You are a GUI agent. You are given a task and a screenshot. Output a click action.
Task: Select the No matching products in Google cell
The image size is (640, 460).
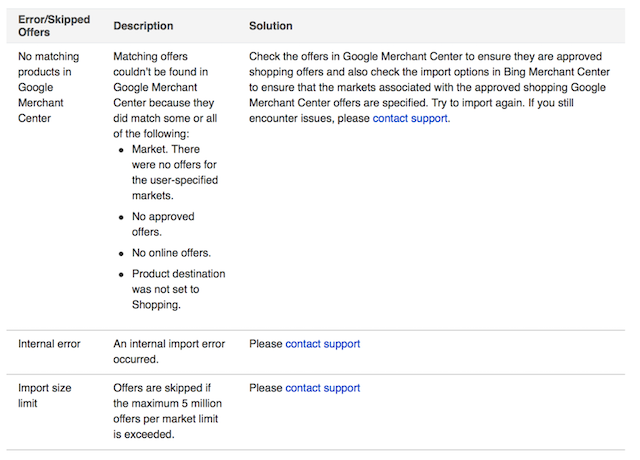coord(49,87)
